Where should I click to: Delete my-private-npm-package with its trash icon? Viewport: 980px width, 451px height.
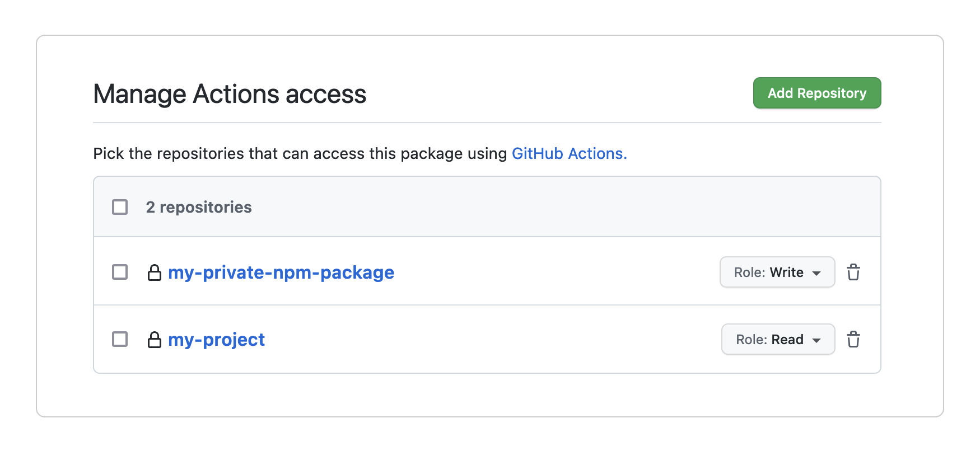pos(853,273)
